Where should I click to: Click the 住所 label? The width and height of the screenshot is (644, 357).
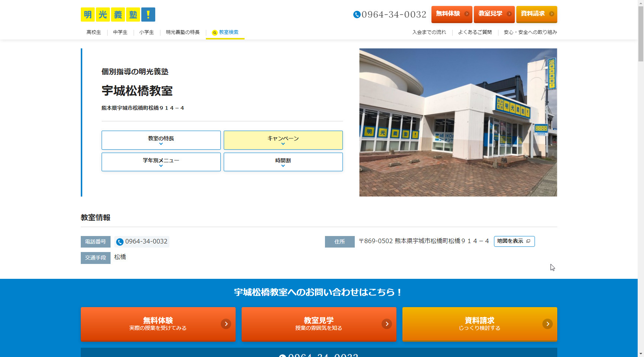click(x=340, y=242)
